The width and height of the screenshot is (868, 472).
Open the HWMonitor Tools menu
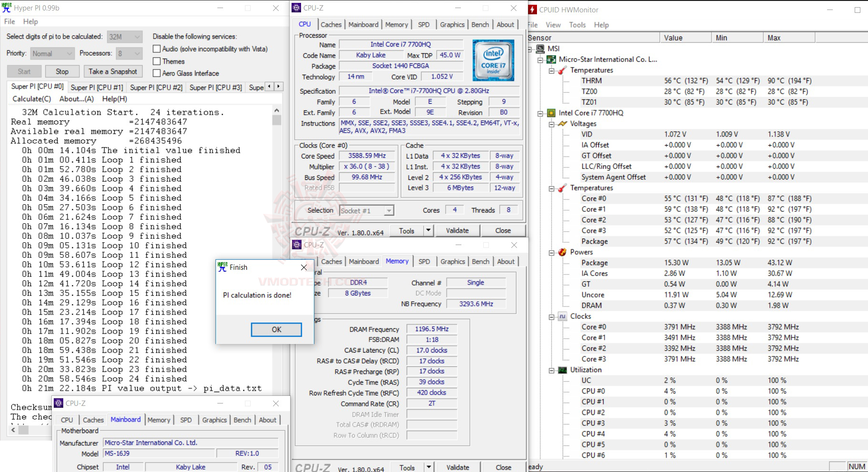[577, 25]
